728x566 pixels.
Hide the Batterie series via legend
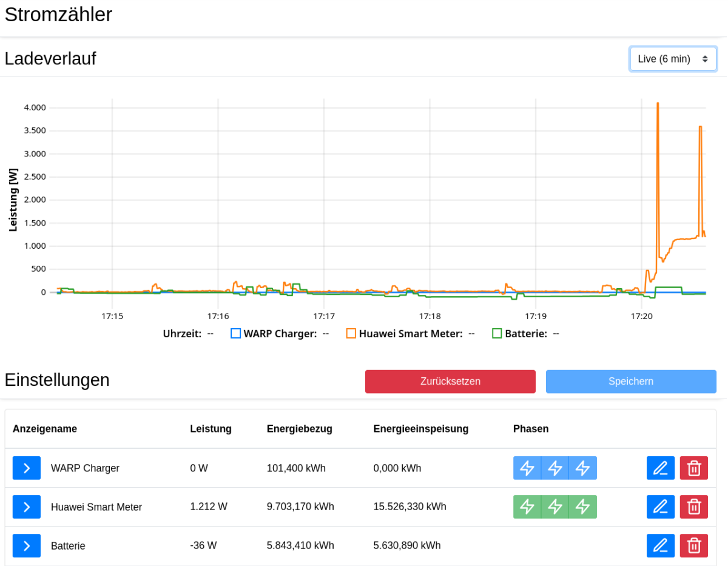(497, 333)
